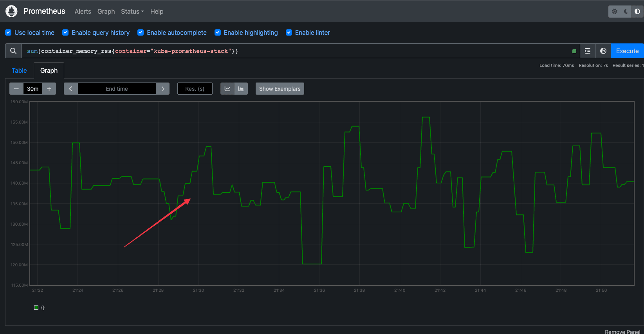644x334 pixels.
Task: Switch to the Table tab
Action: 19,70
